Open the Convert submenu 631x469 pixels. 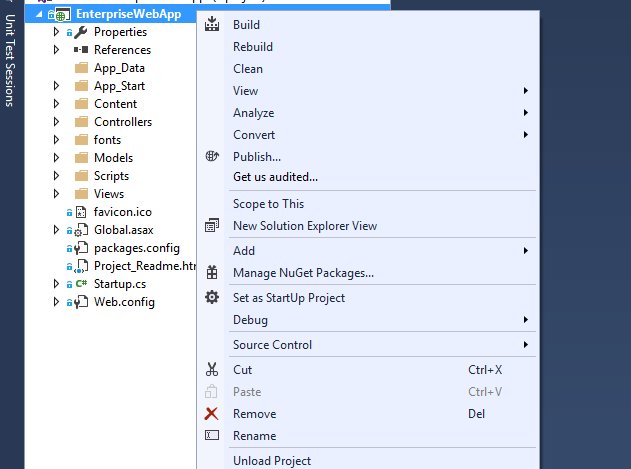pos(368,134)
